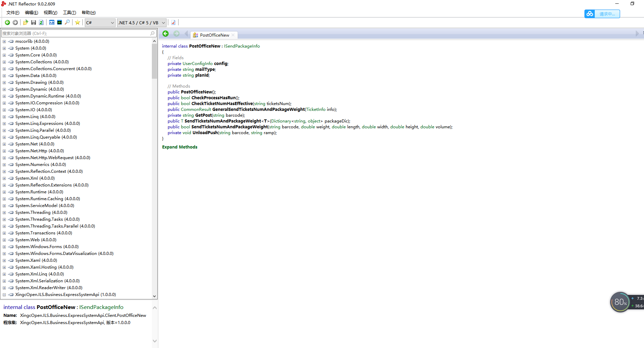
Task: Select System.ServiceModel assembly
Action: pyautogui.click(x=44, y=206)
